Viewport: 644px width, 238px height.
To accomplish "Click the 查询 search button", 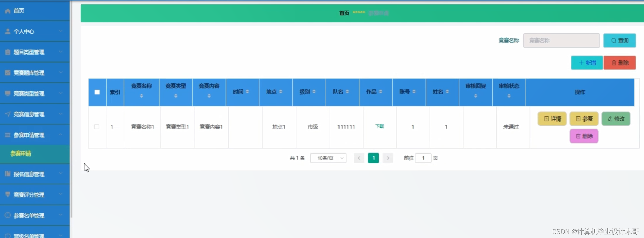I will pyautogui.click(x=620, y=41).
